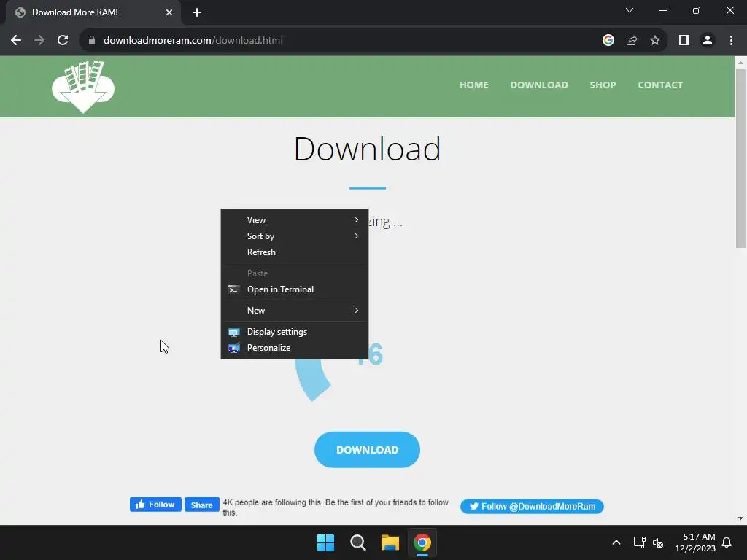Image resolution: width=747 pixels, height=560 pixels.
Task: View site info via the padlock icon
Action: 92,41
